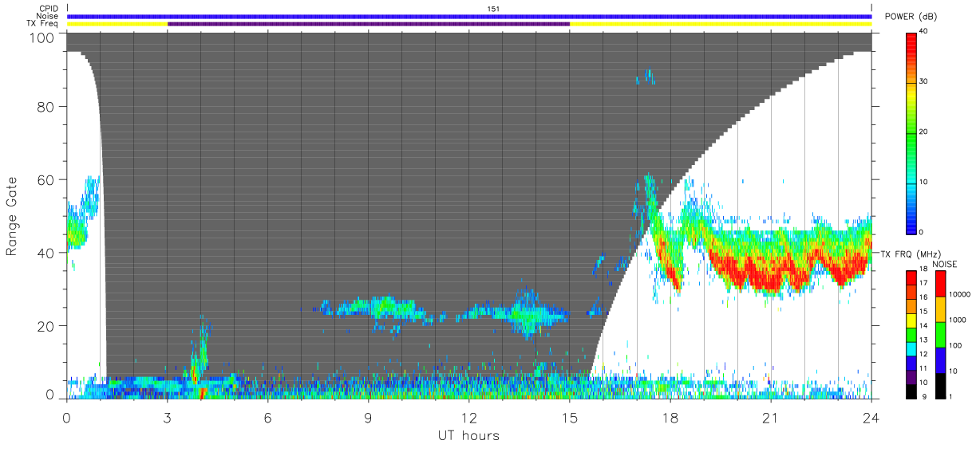980x452 pixels.
Task: Click the 21 tick on UT hours axis
Action: click(771, 417)
